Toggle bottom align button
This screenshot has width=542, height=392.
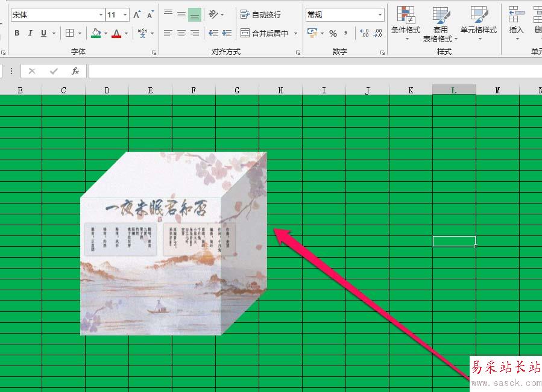[x=195, y=14]
